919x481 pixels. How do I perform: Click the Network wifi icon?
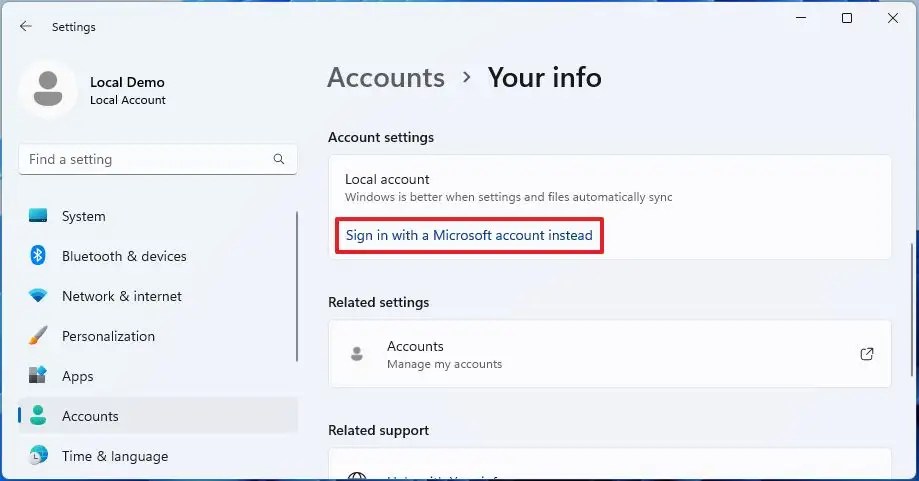click(38, 295)
